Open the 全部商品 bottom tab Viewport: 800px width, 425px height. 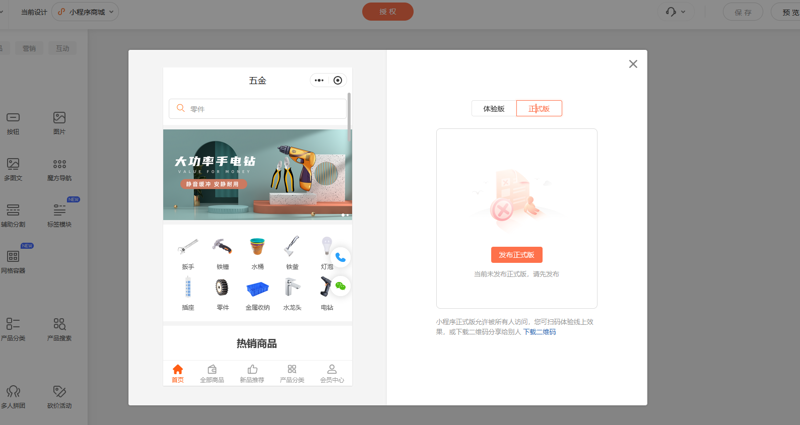click(212, 373)
